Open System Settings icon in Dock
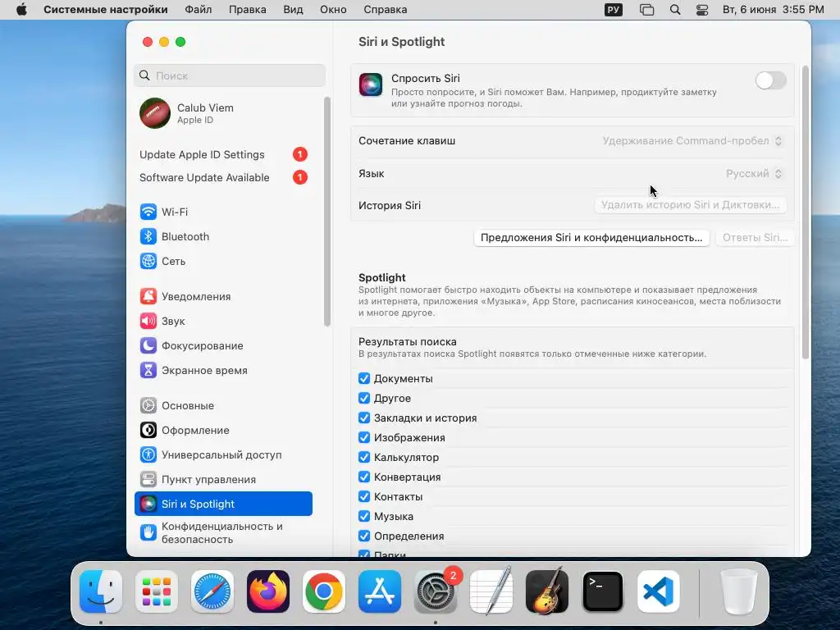840x630 pixels. (435, 591)
